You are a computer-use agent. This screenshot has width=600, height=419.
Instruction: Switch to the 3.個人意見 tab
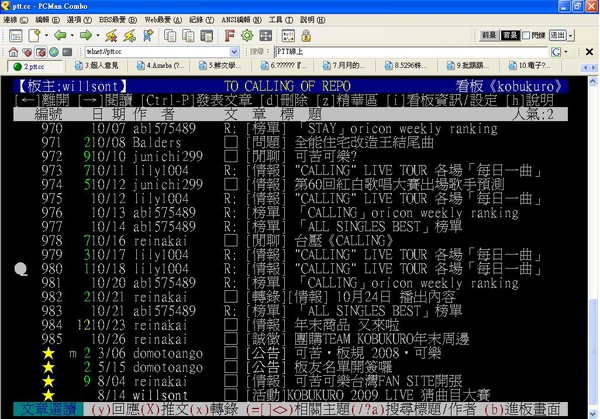point(96,66)
